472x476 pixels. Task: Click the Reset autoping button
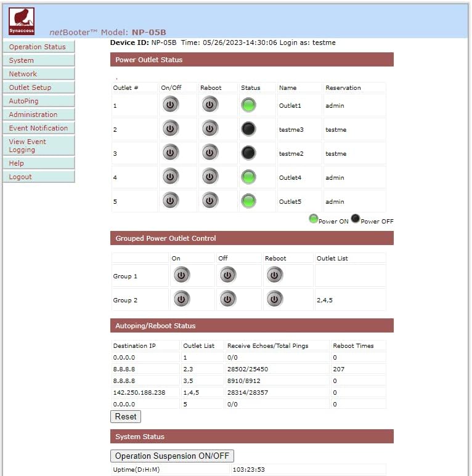tap(126, 416)
